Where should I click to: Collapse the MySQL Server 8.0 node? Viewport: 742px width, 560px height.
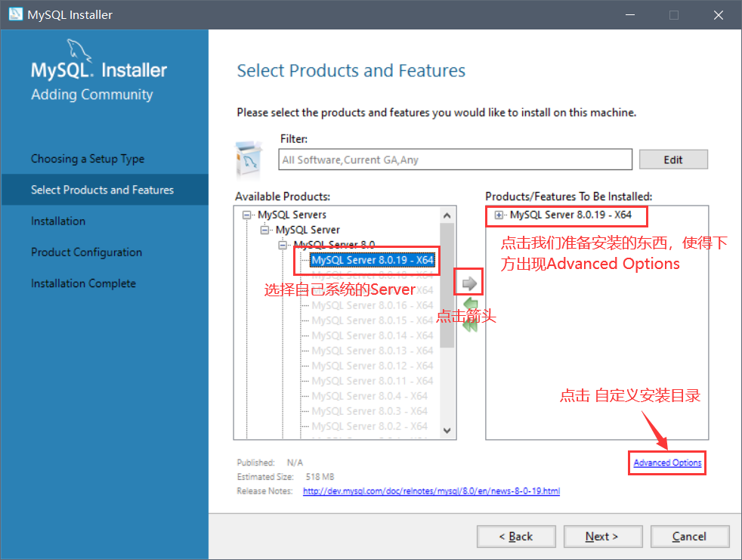[283, 245]
